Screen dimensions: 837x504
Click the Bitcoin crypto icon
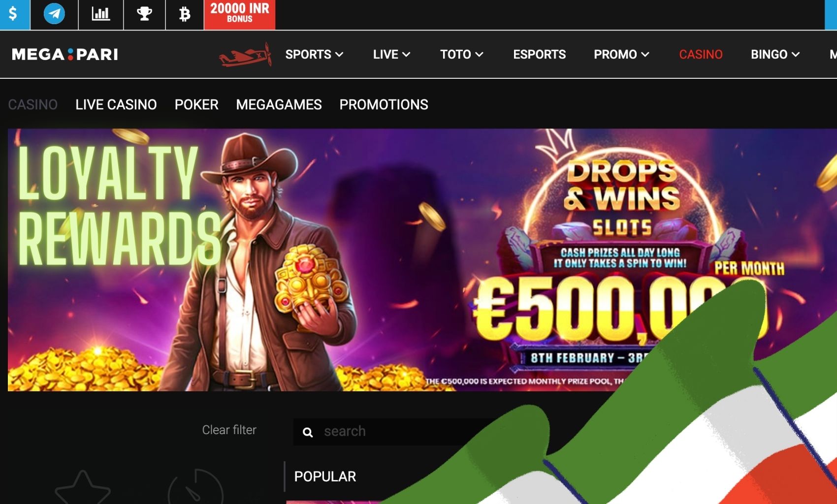tap(185, 14)
